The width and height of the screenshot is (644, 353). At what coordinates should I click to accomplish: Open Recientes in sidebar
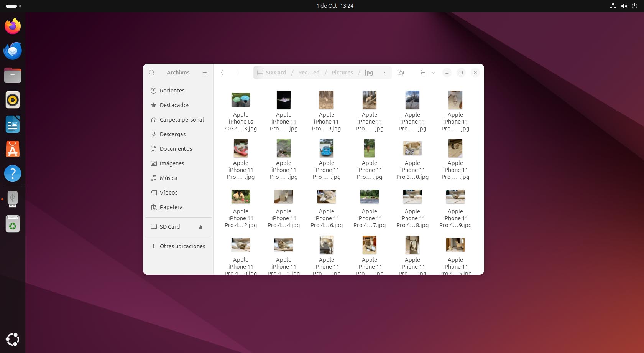[179, 91]
